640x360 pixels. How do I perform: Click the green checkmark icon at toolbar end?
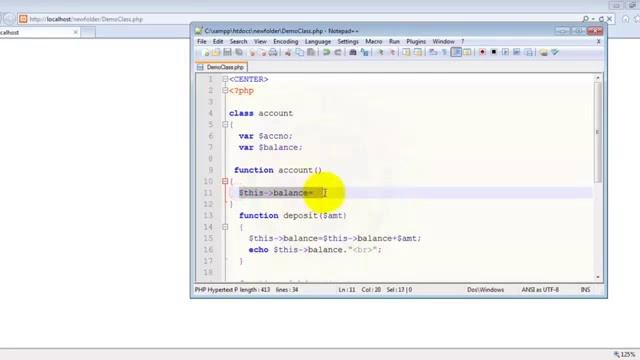click(555, 52)
